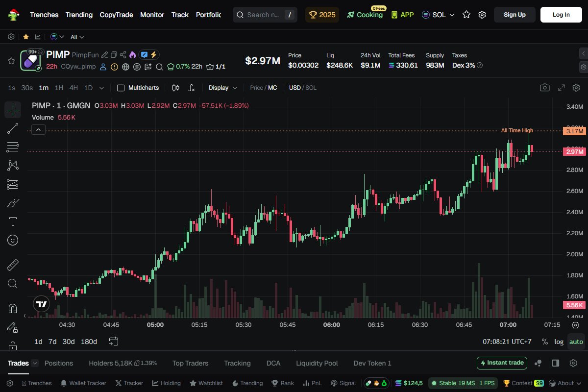Open the watchlist star in header
Screen dimensions: 588x392
(466, 15)
